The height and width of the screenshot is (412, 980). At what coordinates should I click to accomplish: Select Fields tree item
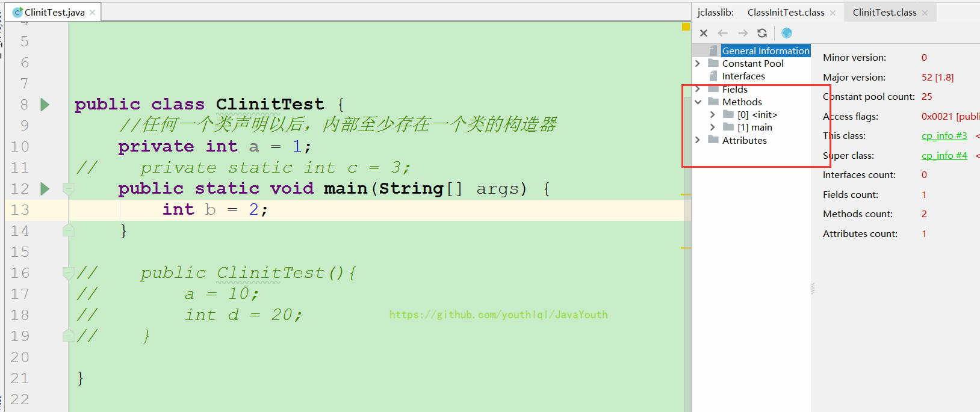click(735, 89)
